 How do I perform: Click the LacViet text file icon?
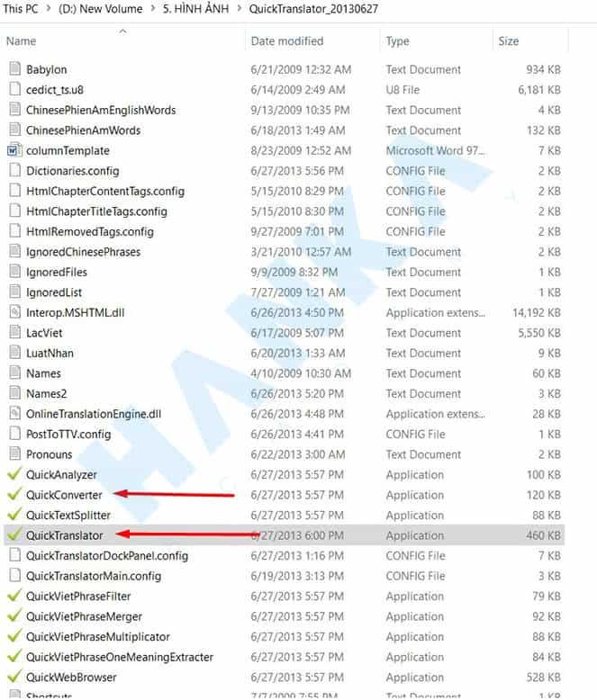click(x=14, y=333)
